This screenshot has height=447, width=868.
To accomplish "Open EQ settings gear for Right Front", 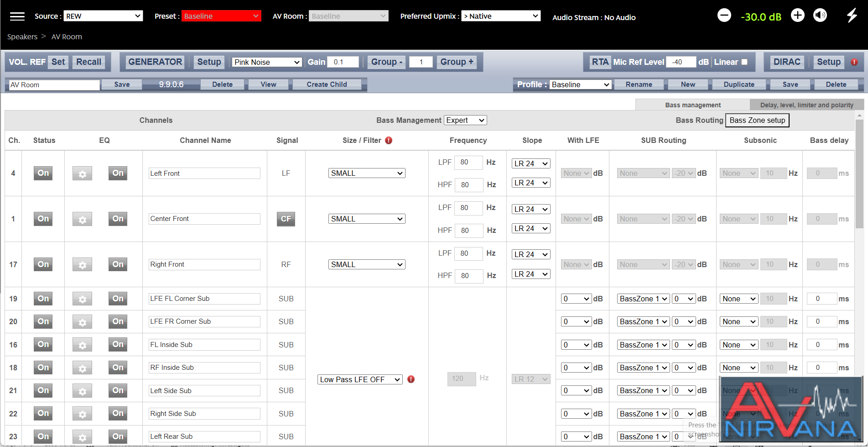I will (82, 265).
